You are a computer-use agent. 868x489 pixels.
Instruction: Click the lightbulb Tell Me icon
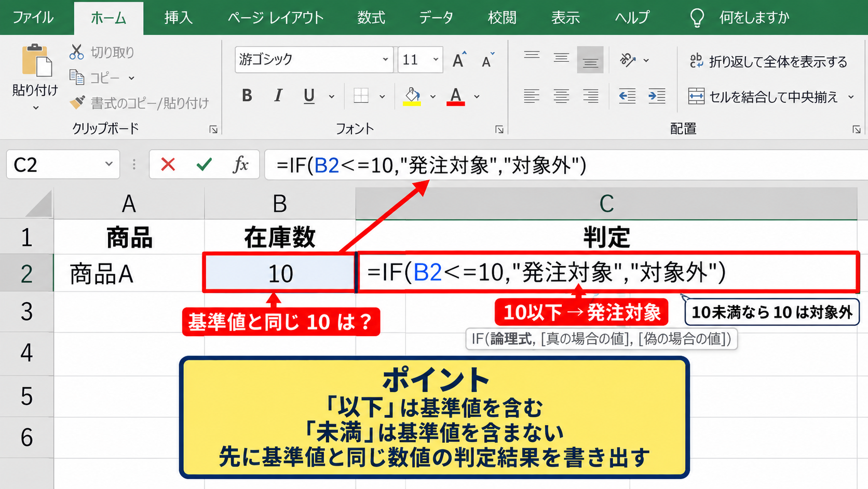click(697, 18)
